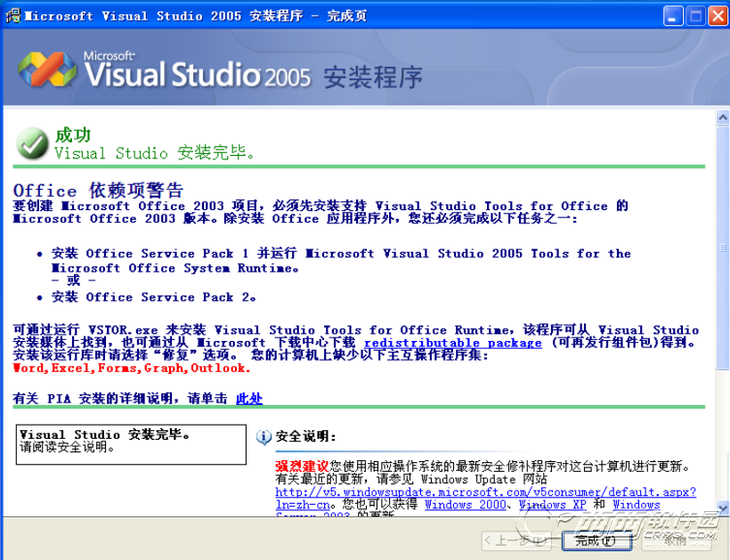Screen dimensions: 730x560
Task: Click the bullet "安装 Office Service Pack 2。"
Action: point(154,297)
